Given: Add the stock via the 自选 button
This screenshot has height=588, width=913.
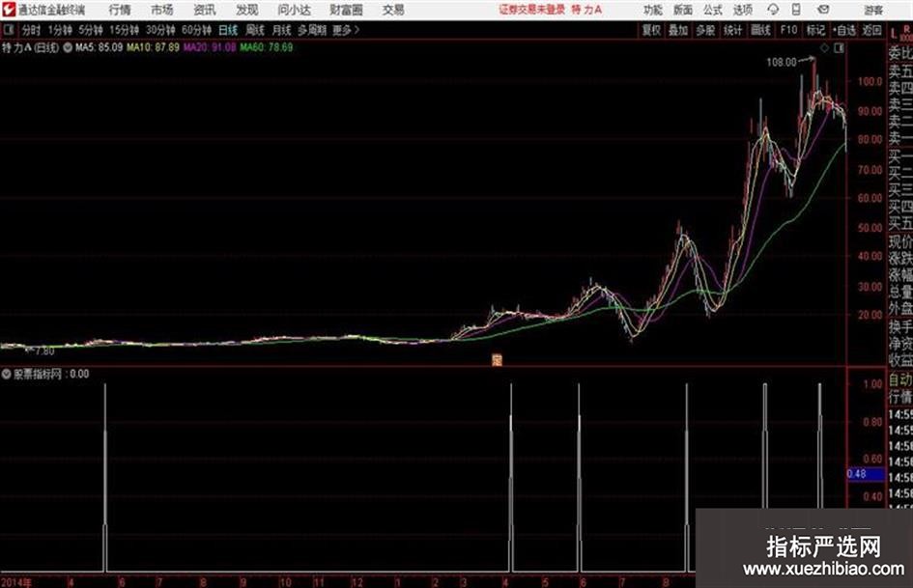Looking at the screenshot, I should coord(843,30).
